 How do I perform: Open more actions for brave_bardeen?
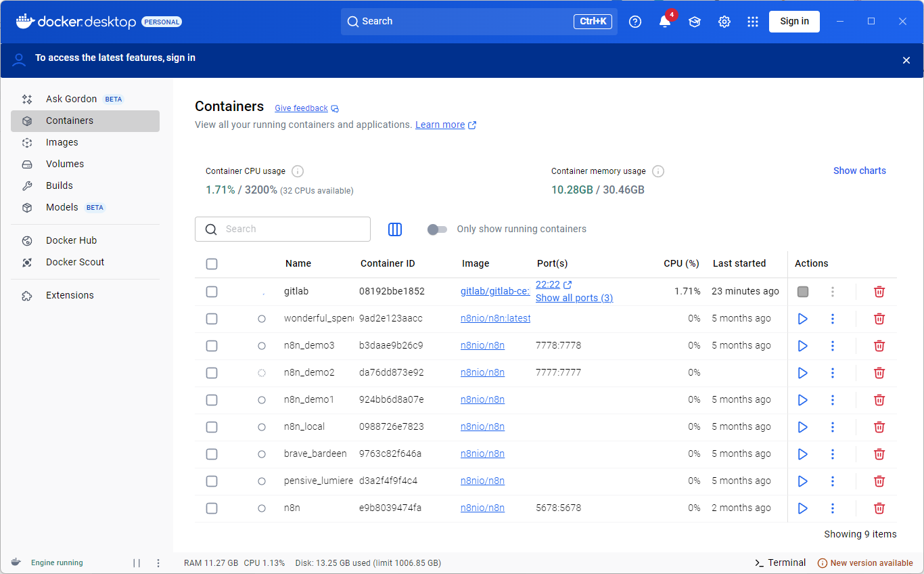coord(833,454)
